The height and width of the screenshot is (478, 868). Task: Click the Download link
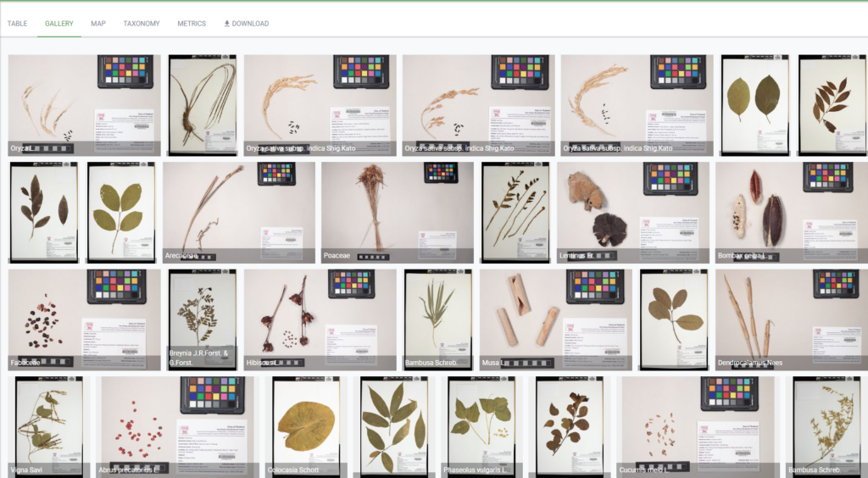tap(247, 23)
